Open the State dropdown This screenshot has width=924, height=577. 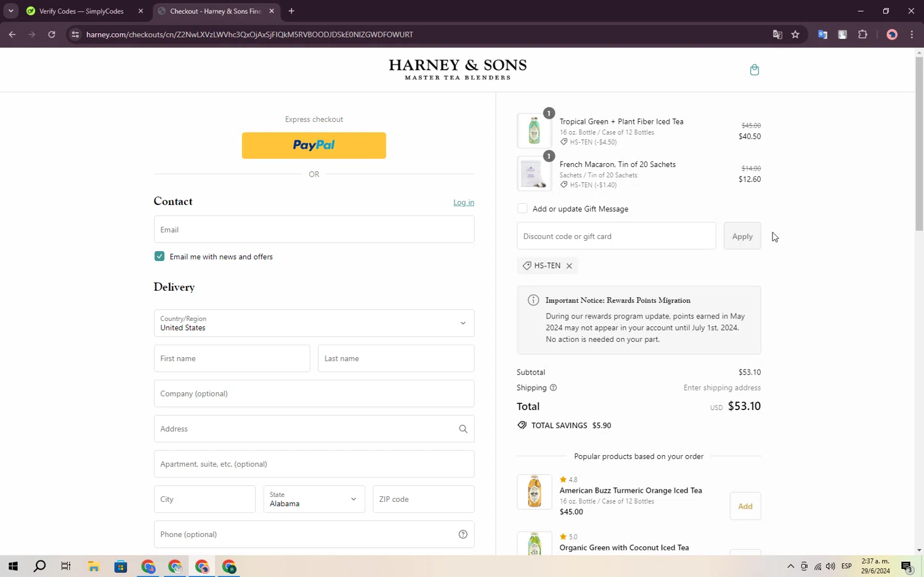click(x=314, y=499)
